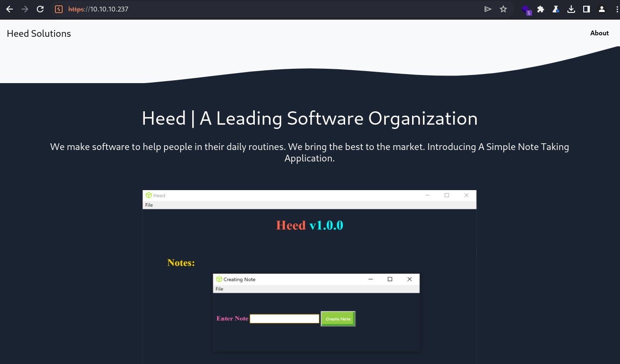
Task: Open the user profile icon
Action: (602, 9)
